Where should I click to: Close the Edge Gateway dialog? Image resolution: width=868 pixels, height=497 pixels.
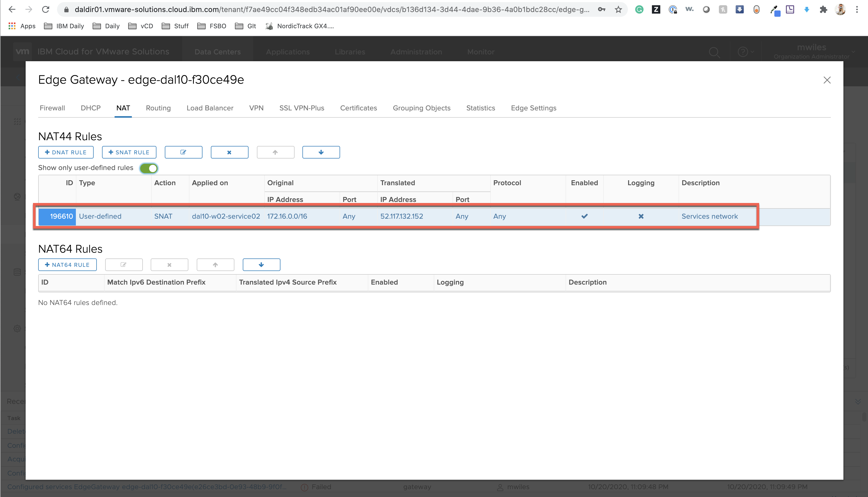tap(827, 80)
